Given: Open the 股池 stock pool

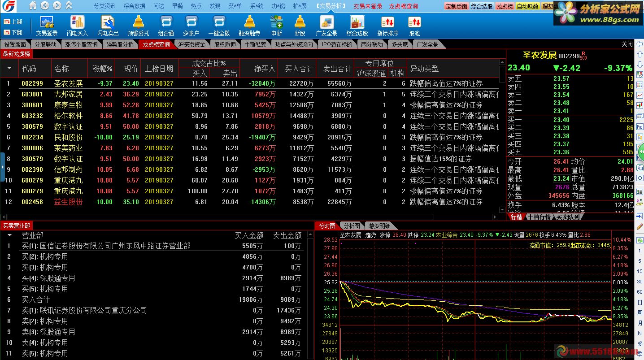Looking at the screenshot, I should pos(414,26).
